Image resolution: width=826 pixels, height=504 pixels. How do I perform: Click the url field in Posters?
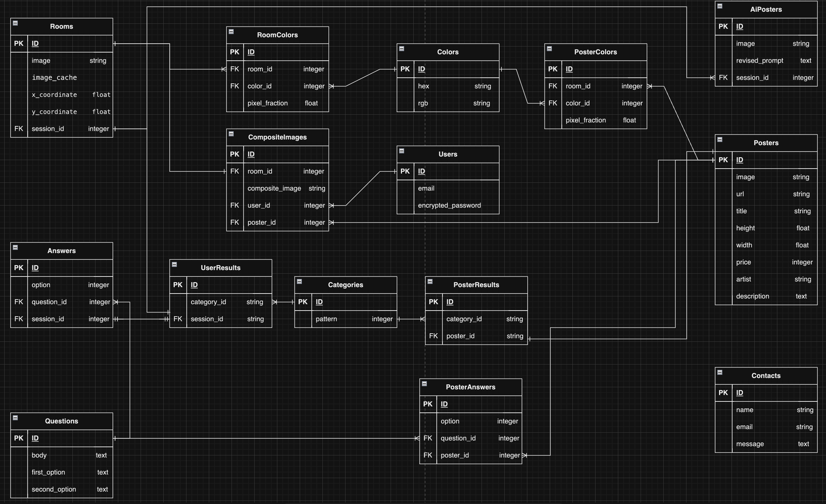[766, 194]
